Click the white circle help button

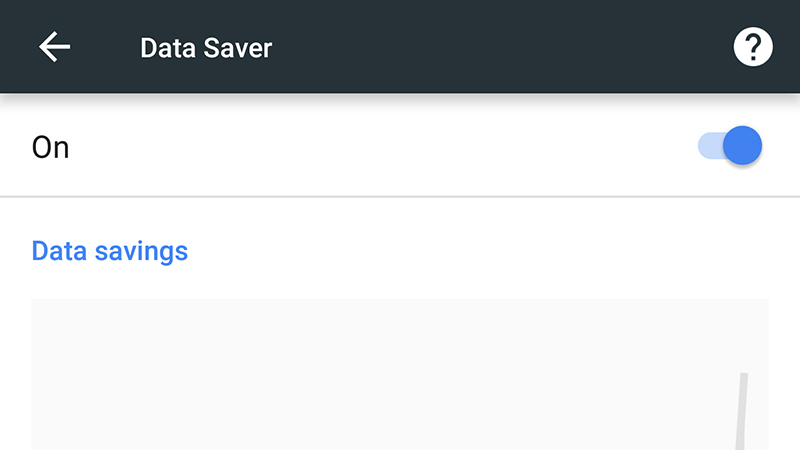[x=753, y=47]
